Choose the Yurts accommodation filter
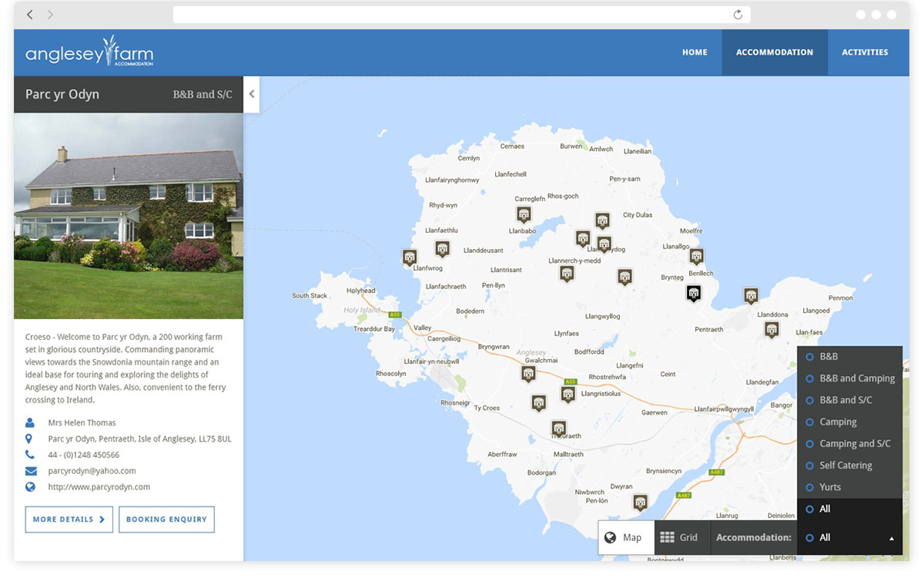 (x=830, y=487)
